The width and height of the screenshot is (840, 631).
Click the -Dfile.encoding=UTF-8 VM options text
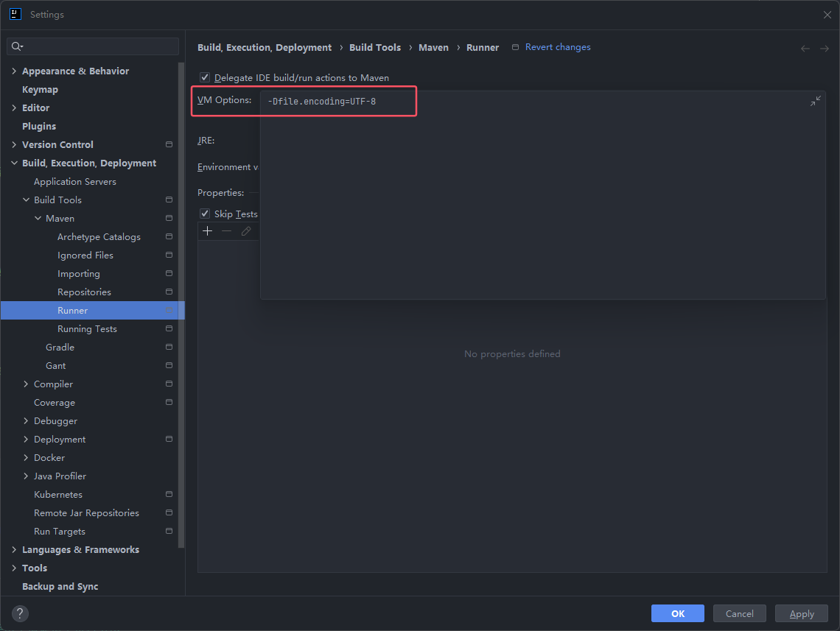pos(322,101)
